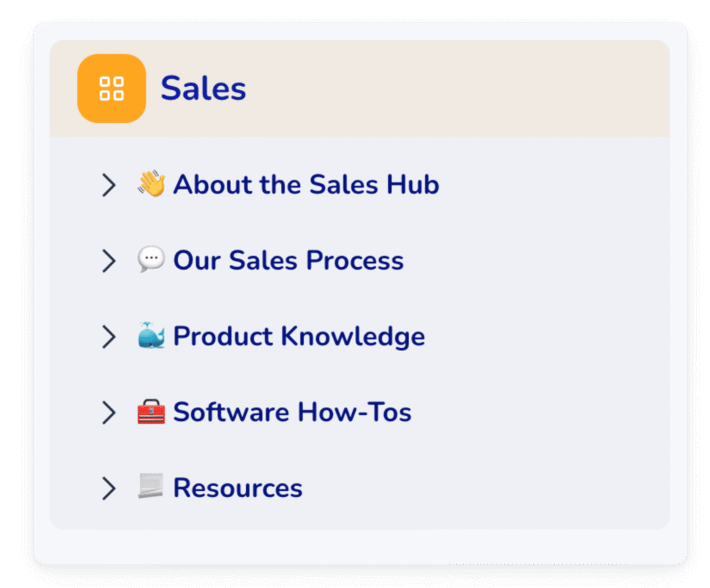Click the gray paper icon beside Resources
This screenshot has height=588, width=710.
click(150, 486)
